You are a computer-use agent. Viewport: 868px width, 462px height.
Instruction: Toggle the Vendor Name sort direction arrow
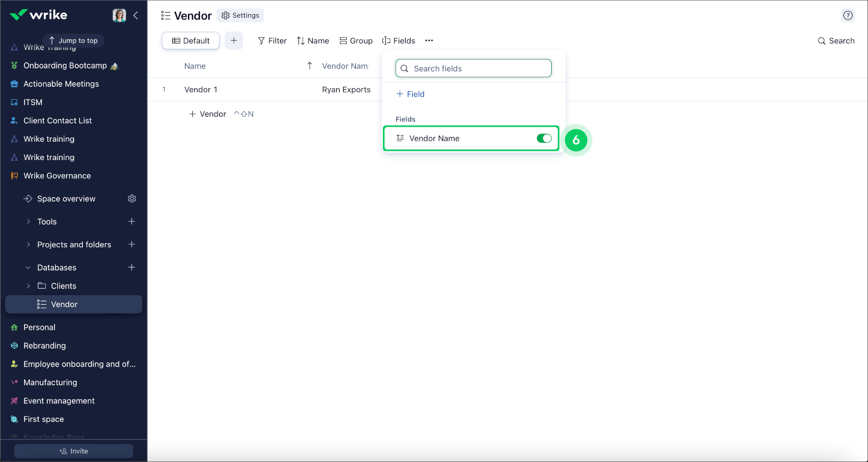[309, 66]
